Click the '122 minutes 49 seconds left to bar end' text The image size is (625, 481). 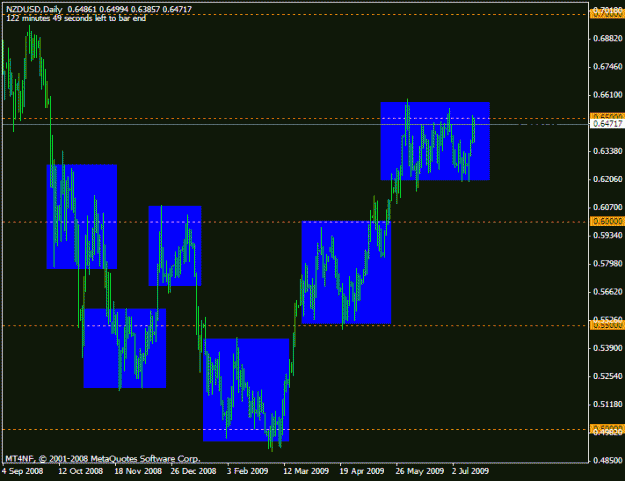tap(76, 18)
